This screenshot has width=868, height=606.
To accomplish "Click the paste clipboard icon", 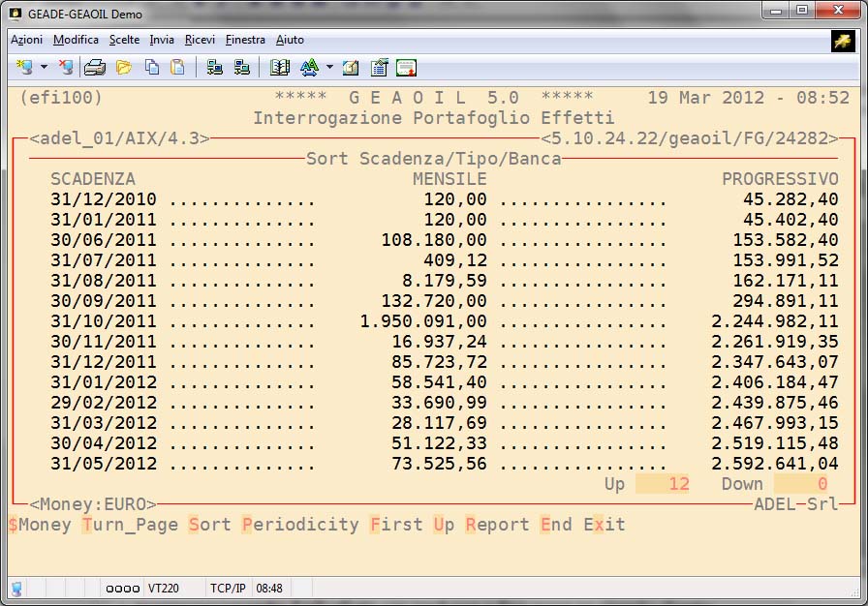I will (x=177, y=67).
